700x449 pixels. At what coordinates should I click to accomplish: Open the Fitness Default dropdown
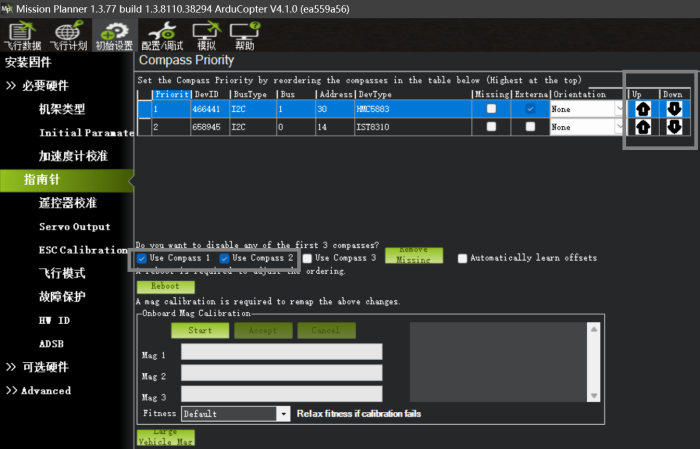pos(283,414)
